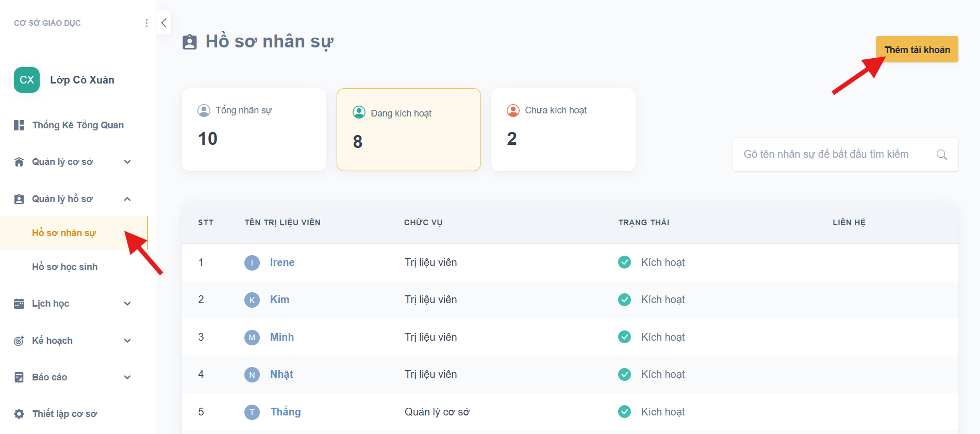Screen dimensions: 980x434
Task: Expand the Quản lý cơ sở menu
Action: tap(127, 162)
